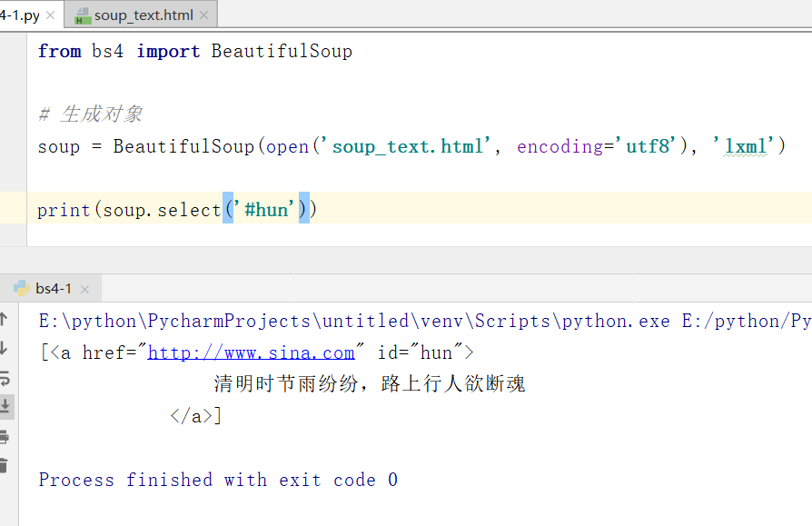
Task: Open the bs4-1 run tab
Action: [x=54, y=288]
